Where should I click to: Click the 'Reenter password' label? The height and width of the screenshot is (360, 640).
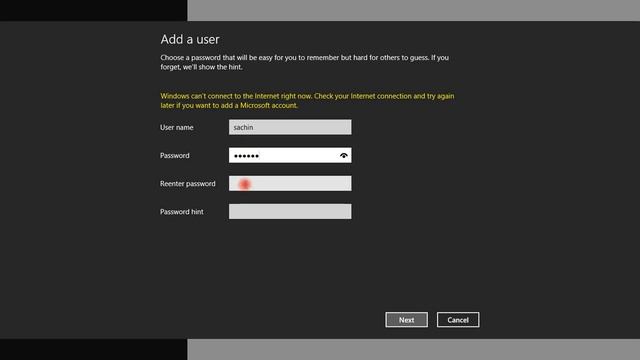[x=188, y=184]
